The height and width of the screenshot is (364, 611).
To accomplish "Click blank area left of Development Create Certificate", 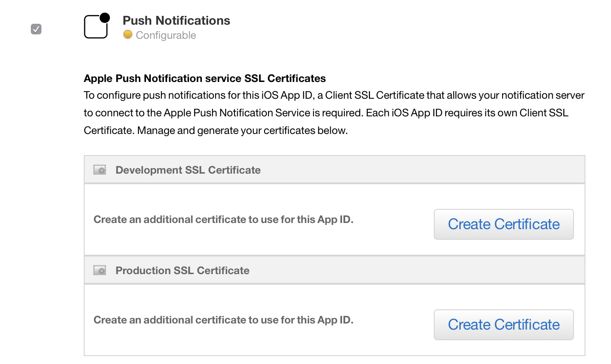I will coord(392,238).
